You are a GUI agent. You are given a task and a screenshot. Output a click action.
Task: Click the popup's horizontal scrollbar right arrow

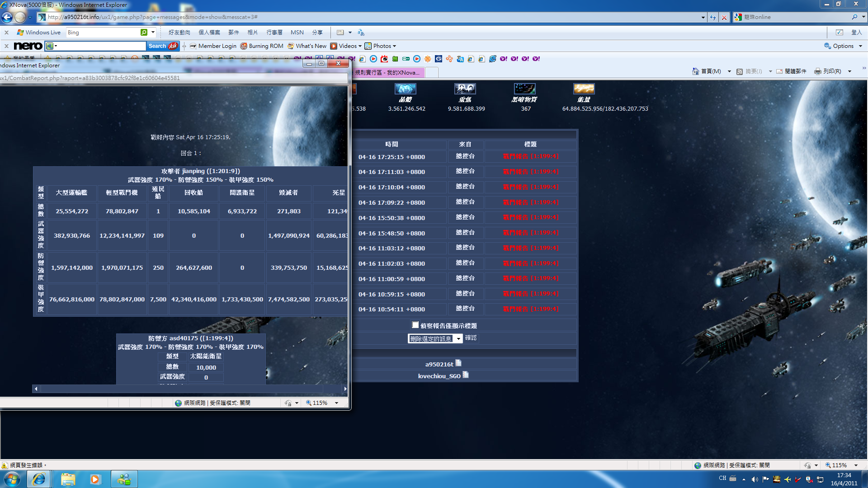(345, 389)
